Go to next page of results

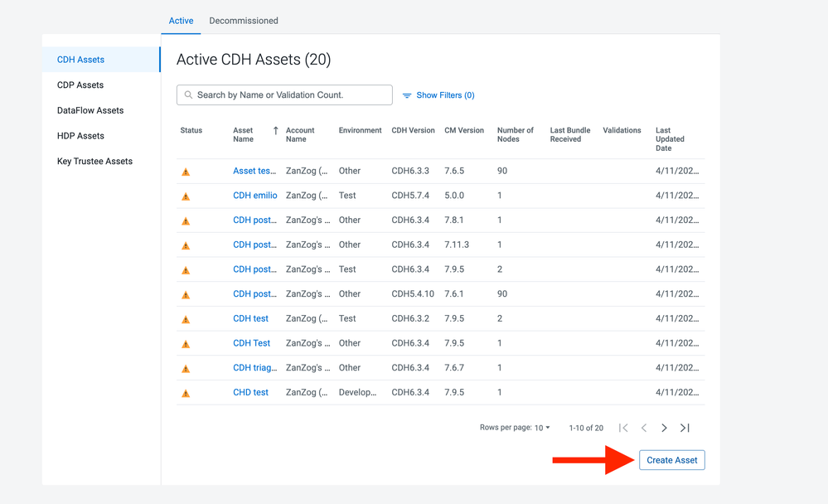664,428
